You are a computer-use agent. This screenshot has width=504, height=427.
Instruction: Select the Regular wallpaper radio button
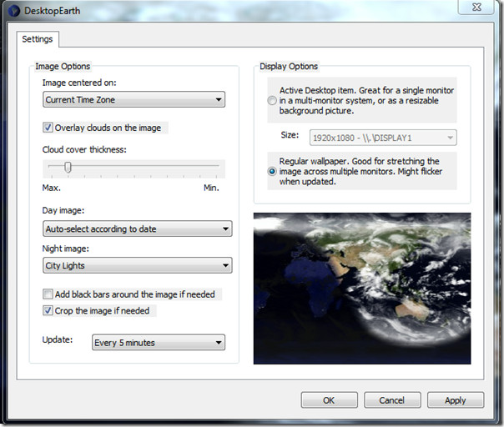pyautogui.click(x=272, y=171)
